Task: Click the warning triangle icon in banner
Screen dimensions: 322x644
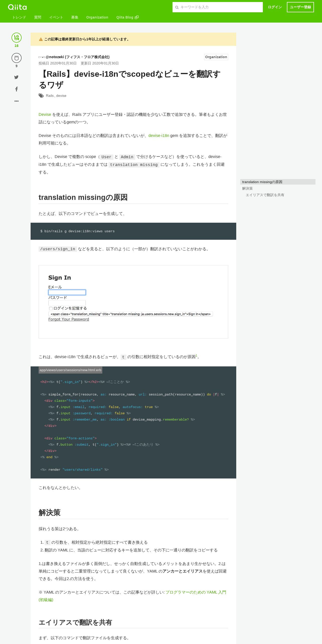Action: click(41, 39)
